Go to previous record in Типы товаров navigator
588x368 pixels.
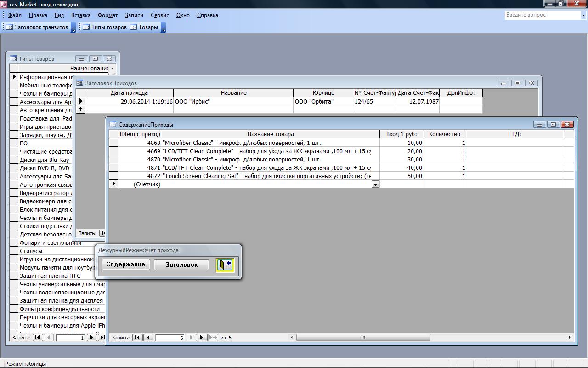[49, 338]
